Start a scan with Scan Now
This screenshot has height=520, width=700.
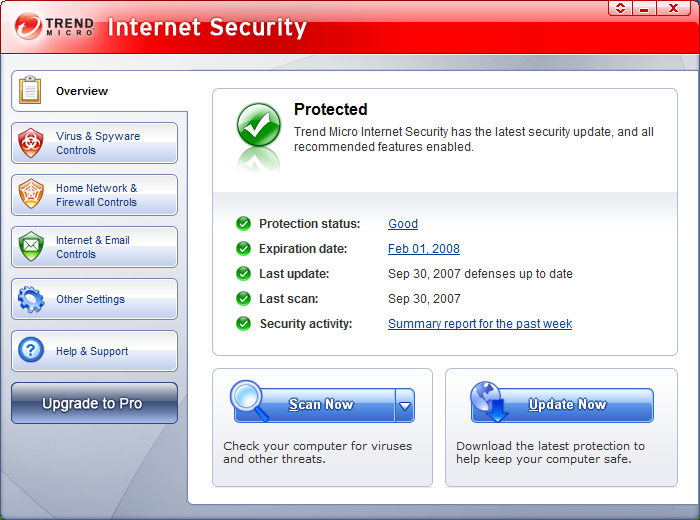[321, 405]
